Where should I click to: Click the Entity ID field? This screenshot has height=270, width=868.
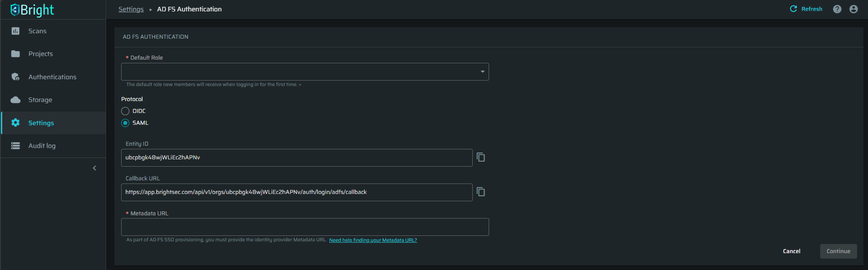(x=297, y=158)
